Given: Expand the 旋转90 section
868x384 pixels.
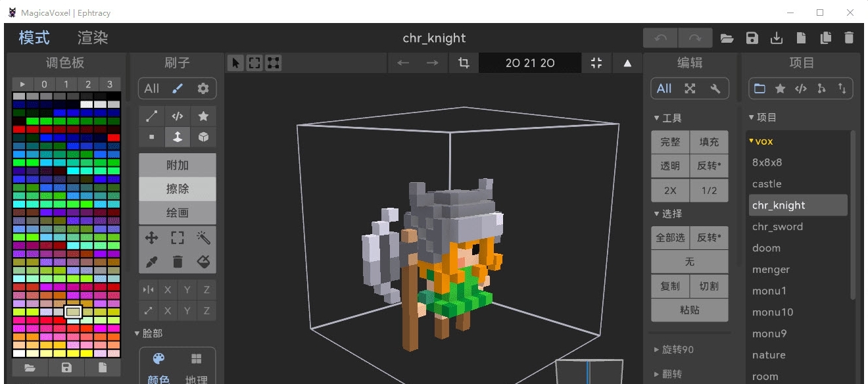Looking at the screenshot, I should (672, 349).
